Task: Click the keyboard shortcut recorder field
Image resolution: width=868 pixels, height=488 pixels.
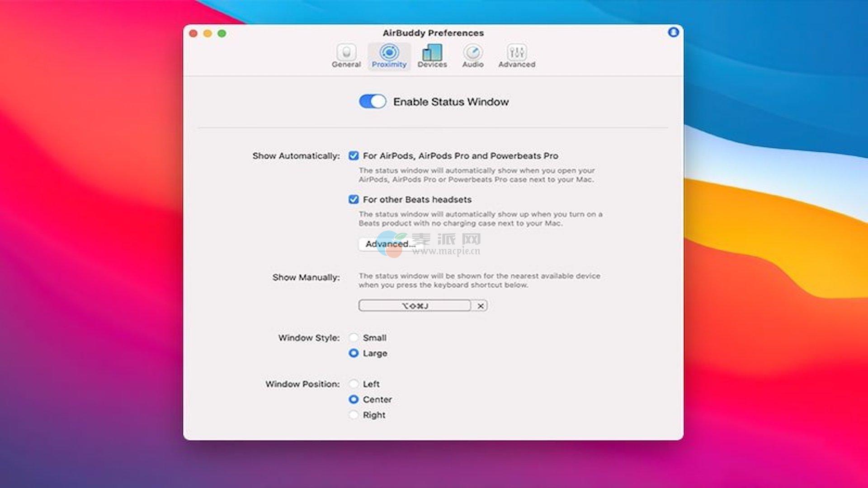Action: [x=415, y=306]
